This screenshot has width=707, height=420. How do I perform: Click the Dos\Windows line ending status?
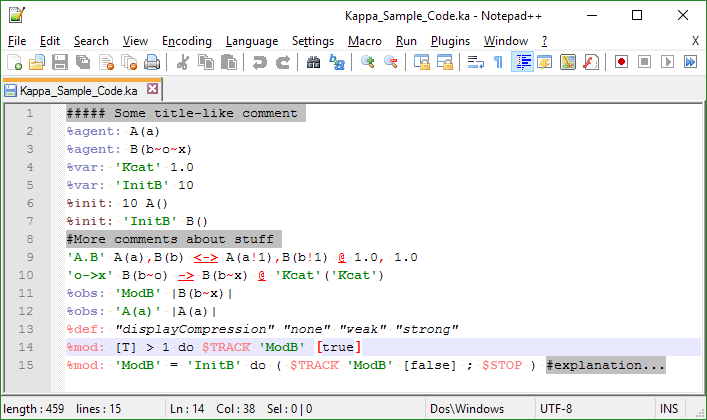[x=467, y=409]
